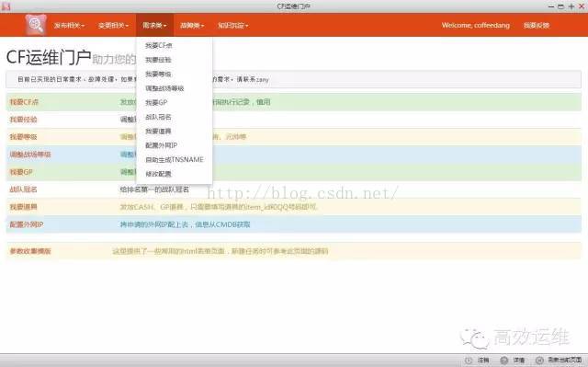The image size is (588, 367).
Task: Click the 注销 label in status bar
Action: click(483, 361)
